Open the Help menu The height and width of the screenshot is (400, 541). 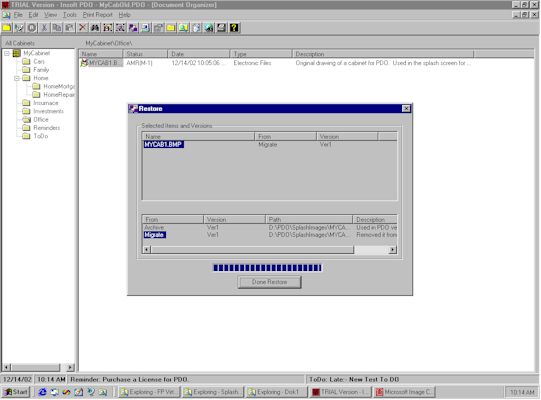click(x=124, y=15)
